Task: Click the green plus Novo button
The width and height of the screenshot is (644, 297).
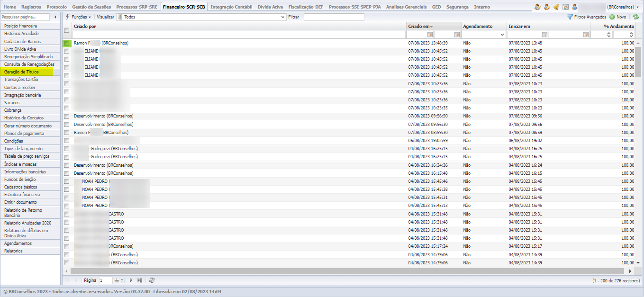Action: pyautogui.click(x=618, y=17)
